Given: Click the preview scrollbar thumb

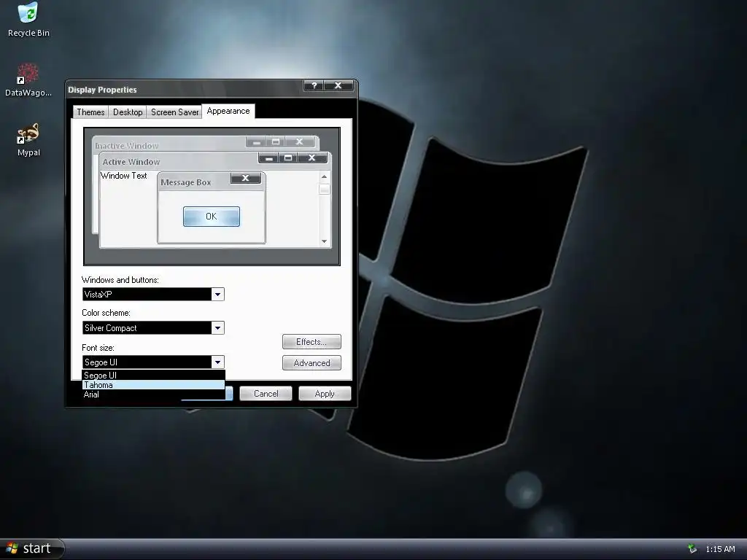Looking at the screenshot, I should coord(325,189).
